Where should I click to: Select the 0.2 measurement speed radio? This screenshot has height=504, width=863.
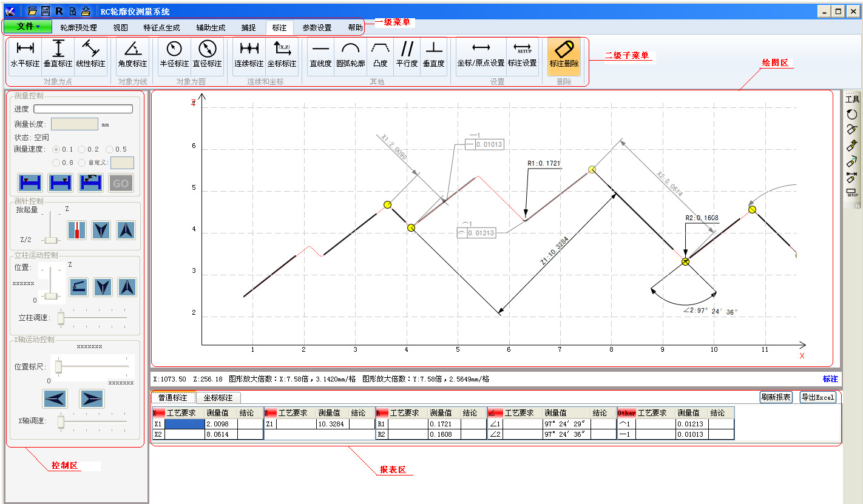[82, 149]
